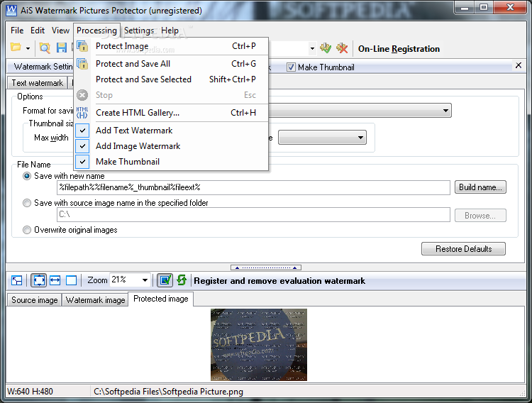
Task: Click the actual size view icon
Action: click(16, 280)
